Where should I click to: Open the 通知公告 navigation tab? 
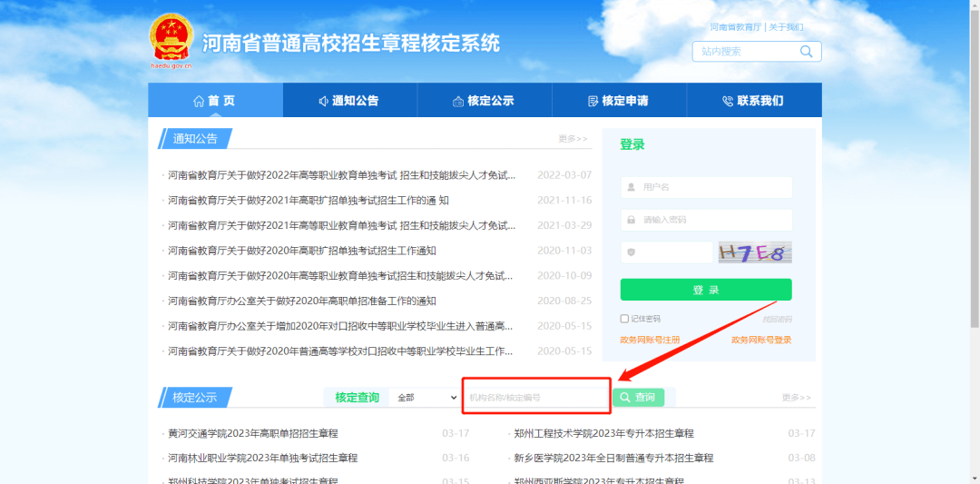[x=349, y=100]
